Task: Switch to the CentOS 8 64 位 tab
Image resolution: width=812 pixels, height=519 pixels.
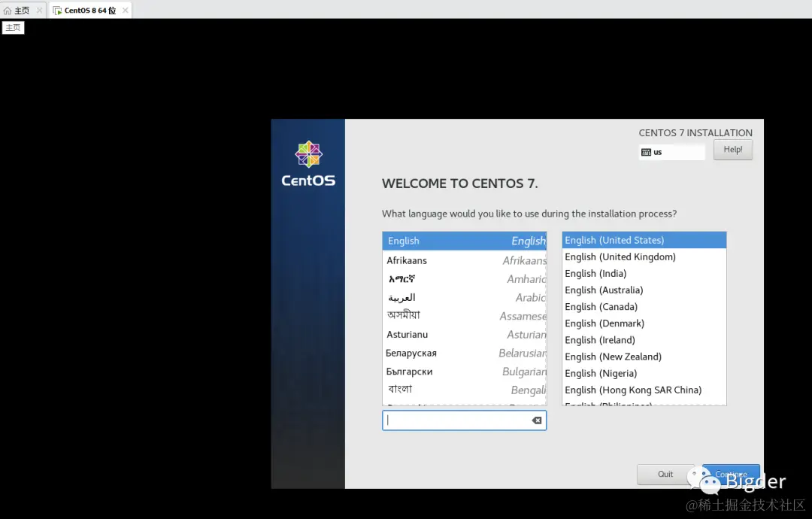Action: click(89, 11)
